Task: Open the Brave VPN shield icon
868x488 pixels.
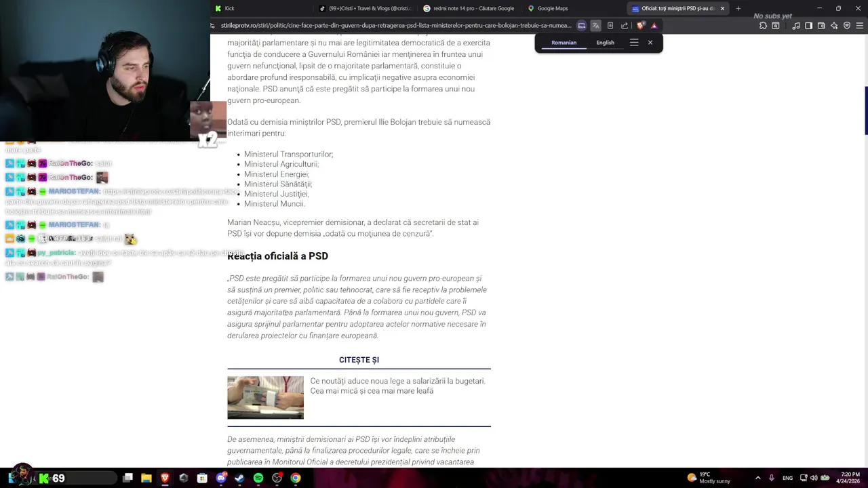Action: (x=847, y=25)
